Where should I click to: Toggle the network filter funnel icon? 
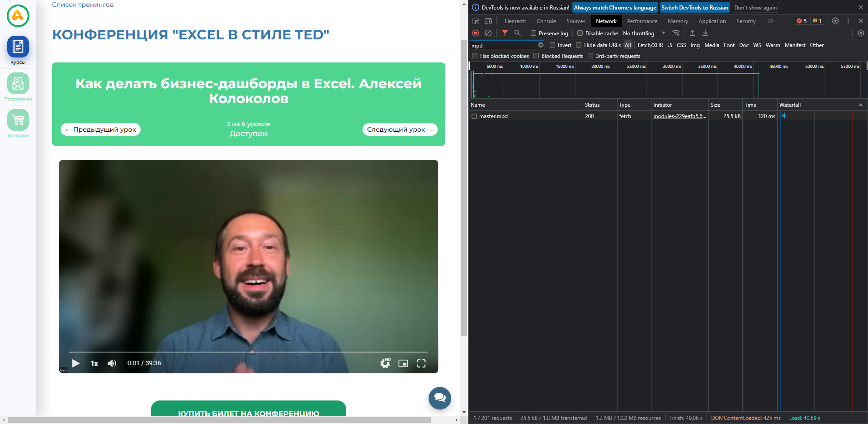point(505,33)
